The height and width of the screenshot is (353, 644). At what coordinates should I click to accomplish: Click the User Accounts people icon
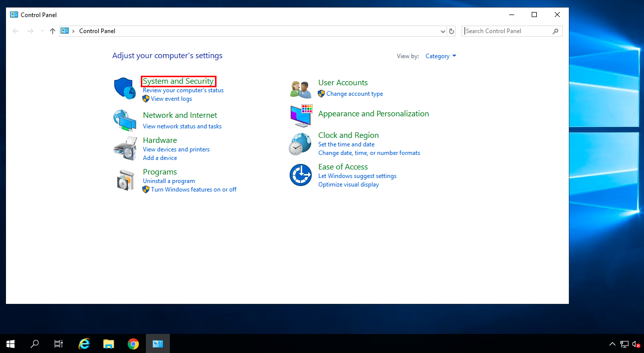point(301,89)
